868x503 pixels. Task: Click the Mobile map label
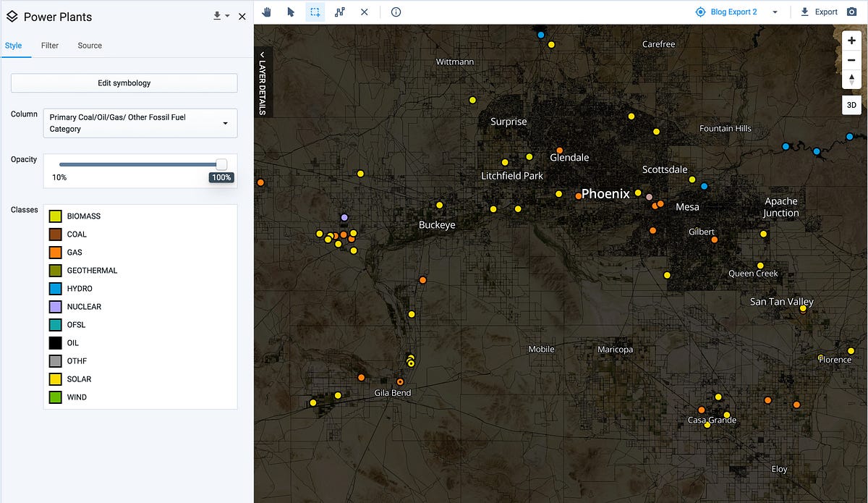(x=541, y=350)
